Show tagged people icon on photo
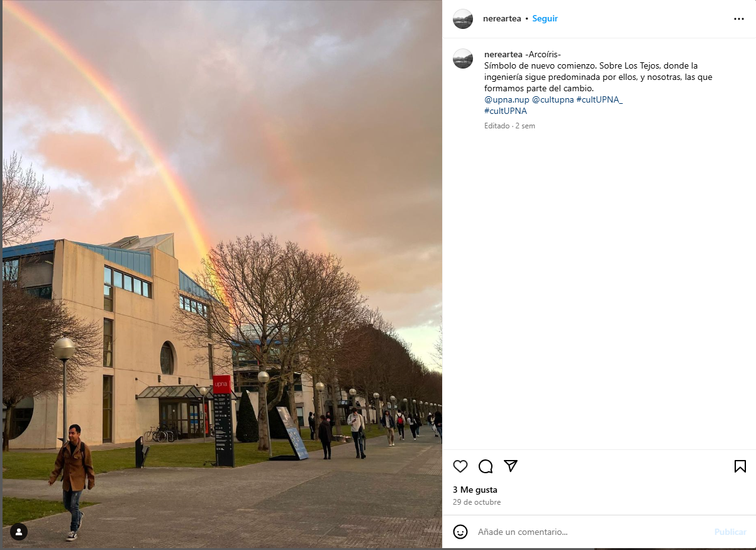 [x=19, y=532]
